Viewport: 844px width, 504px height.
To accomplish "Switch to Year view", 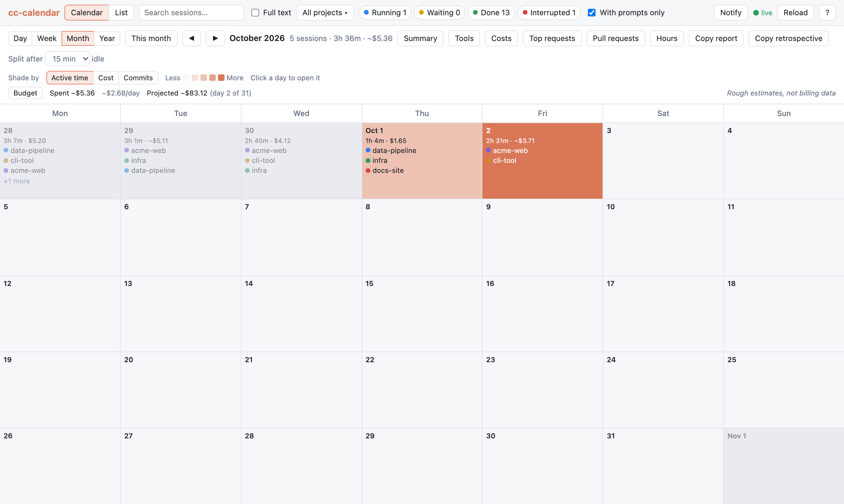I will tap(107, 38).
